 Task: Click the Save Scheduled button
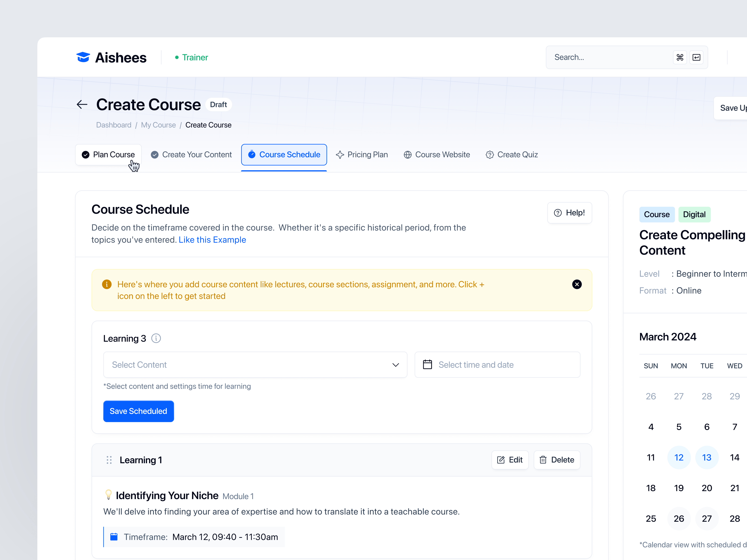tap(138, 411)
